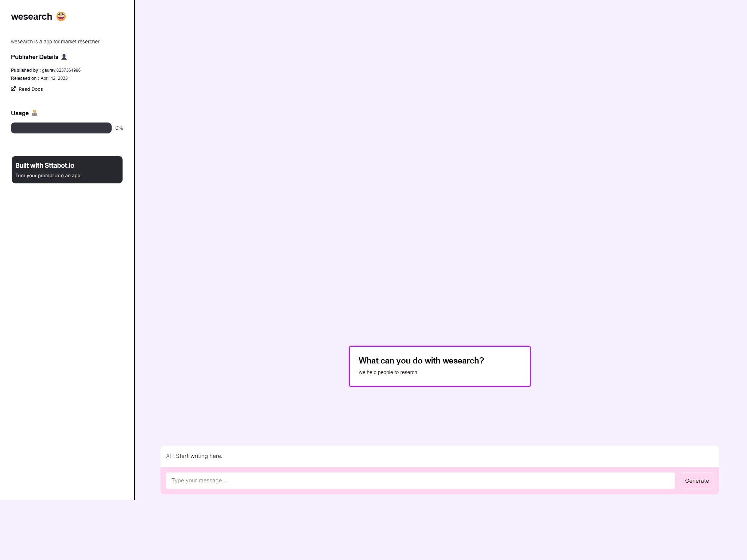Click the 0% usage value
The height and width of the screenshot is (560, 747).
[119, 128]
